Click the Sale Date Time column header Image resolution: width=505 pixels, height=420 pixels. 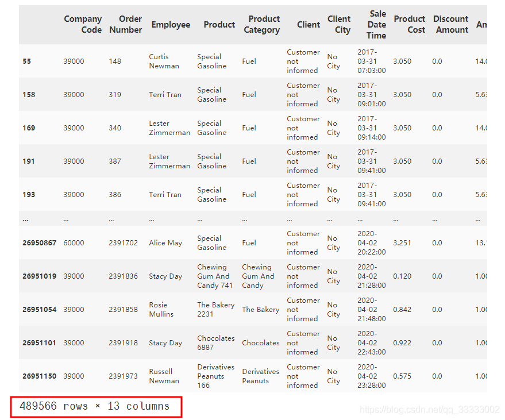376,25
